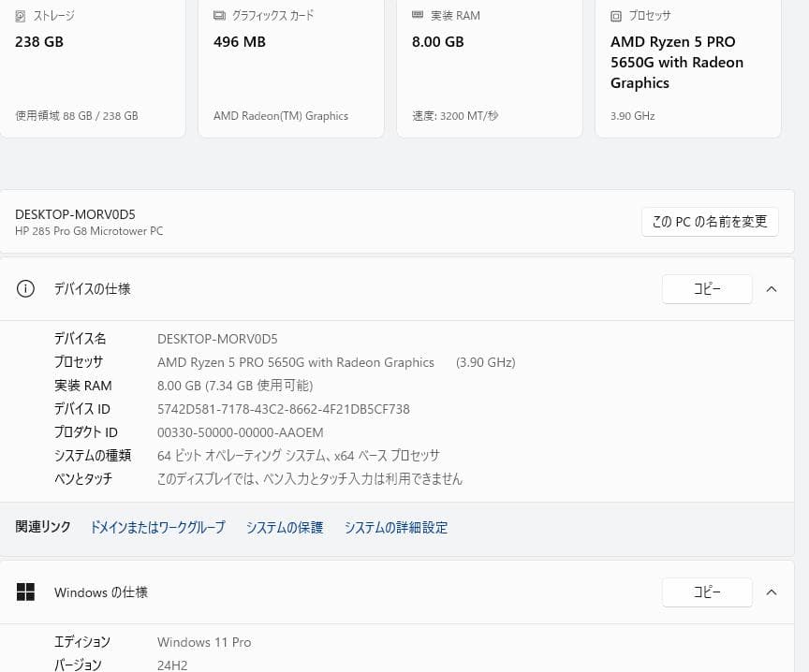Open the システムの保護 link
The width and height of the screenshot is (809, 672).
(285, 527)
